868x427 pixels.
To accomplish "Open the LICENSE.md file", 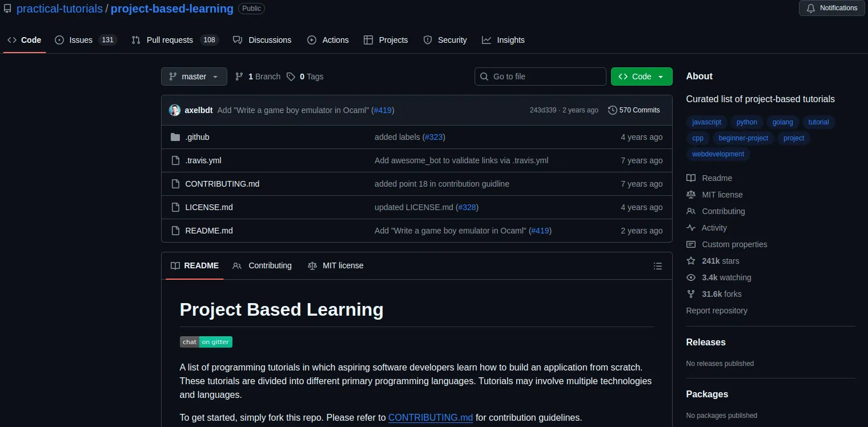I will tap(209, 207).
